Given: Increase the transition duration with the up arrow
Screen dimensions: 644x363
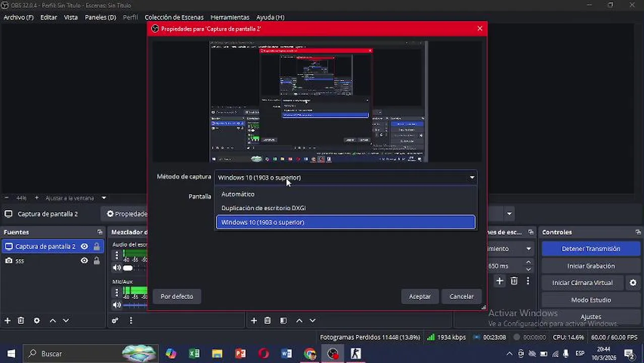Looking at the screenshot, I should tap(528, 263).
